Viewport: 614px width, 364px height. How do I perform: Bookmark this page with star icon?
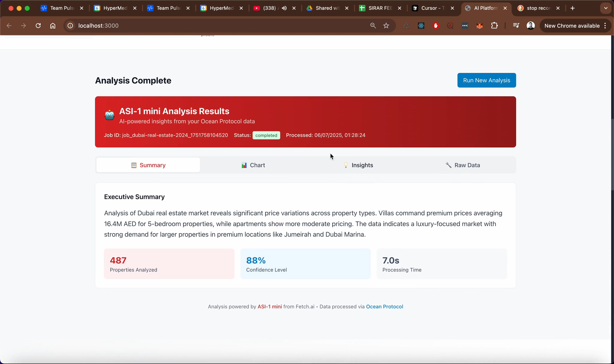[x=386, y=26]
